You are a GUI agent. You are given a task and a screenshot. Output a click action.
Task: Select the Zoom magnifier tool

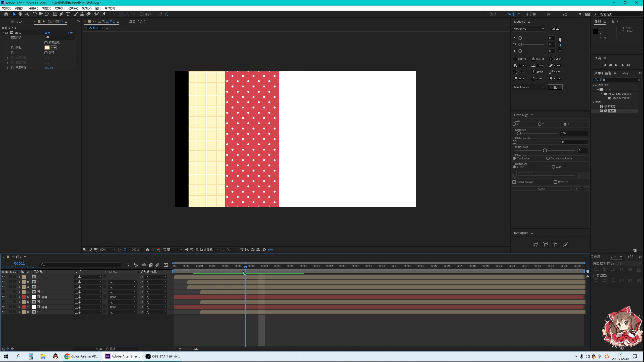tap(26, 14)
